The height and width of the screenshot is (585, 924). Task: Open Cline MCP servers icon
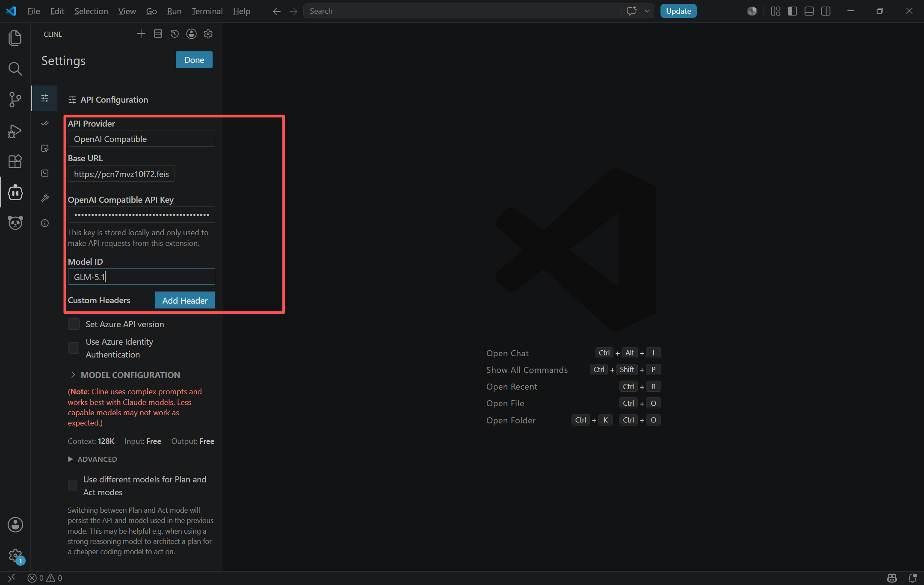coord(158,34)
